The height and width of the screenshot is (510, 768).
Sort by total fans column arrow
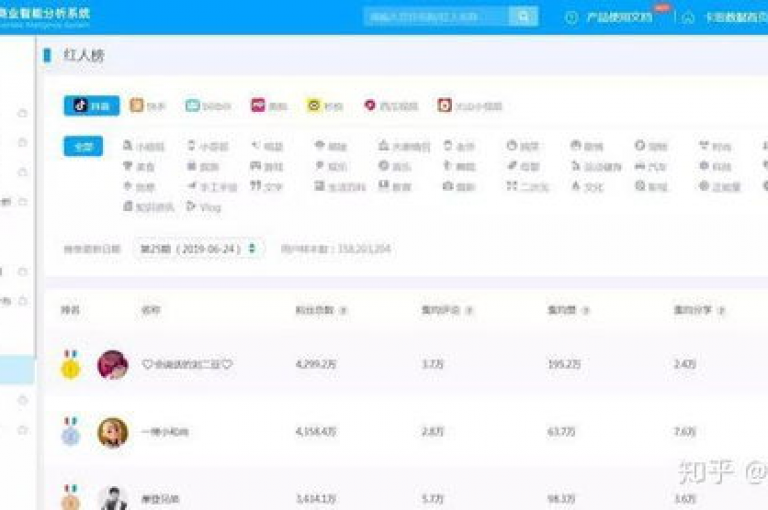pos(343,310)
